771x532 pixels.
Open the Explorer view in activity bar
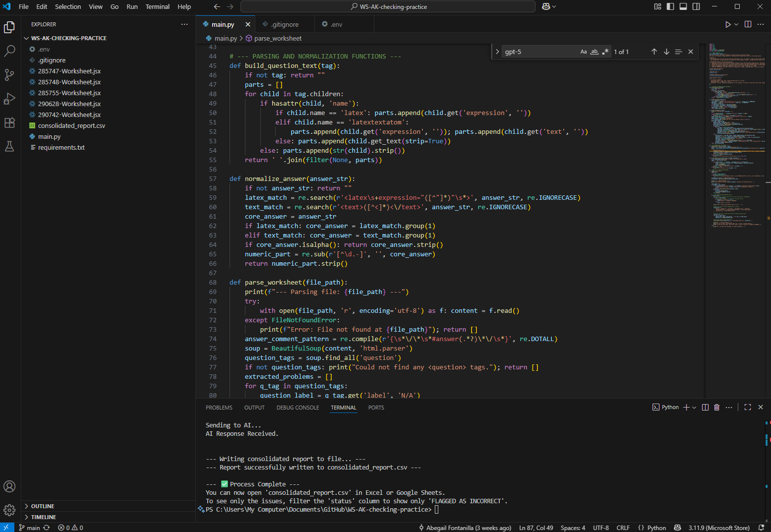point(9,27)
